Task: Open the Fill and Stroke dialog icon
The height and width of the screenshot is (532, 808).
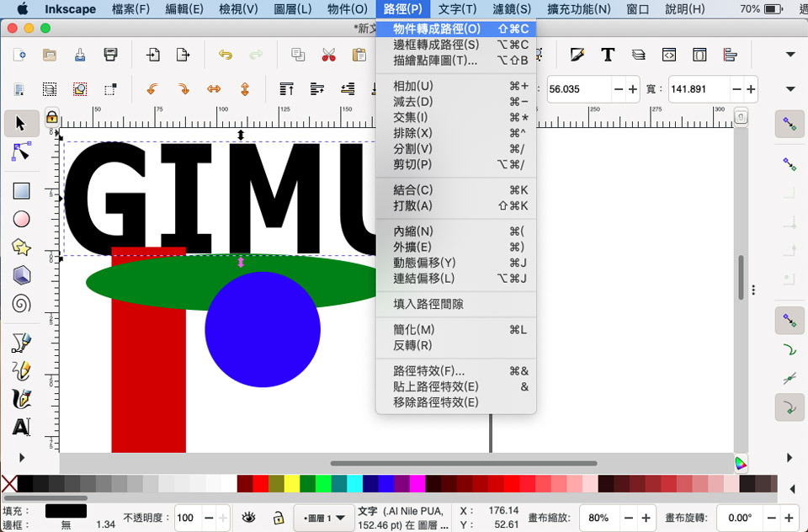Action: (577, 55)
